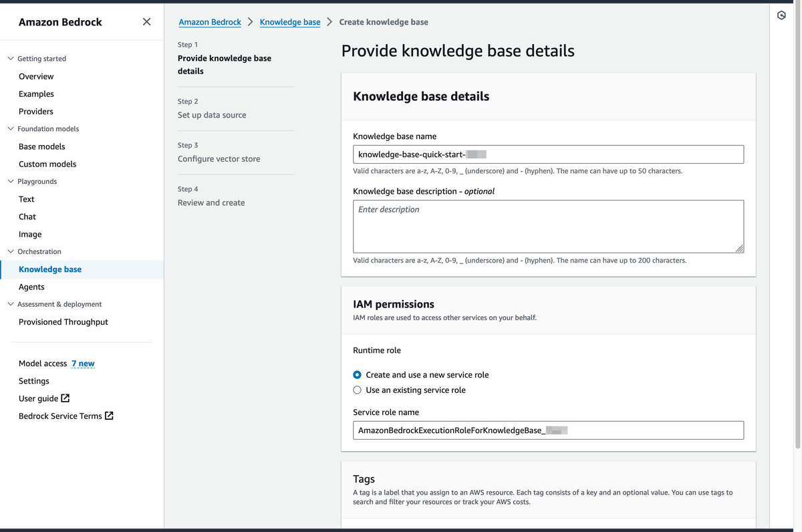Go to Custom models
Viewport: 802px width, 532px height.
[47, 164]
